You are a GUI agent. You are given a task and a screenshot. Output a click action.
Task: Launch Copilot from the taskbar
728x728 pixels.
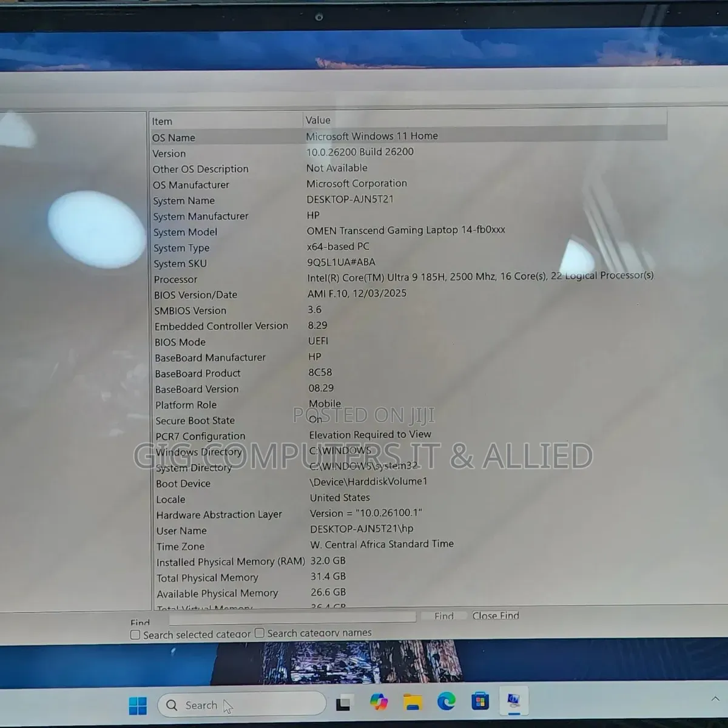coord(379,703)
